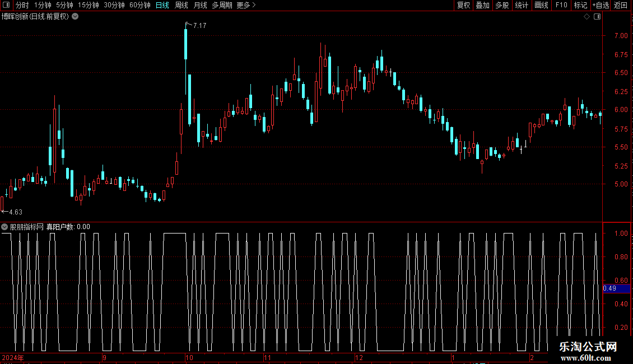The image size is (633, 364).
Task: Select the 60分钟 period tab
Action: [x=140, y=5]
